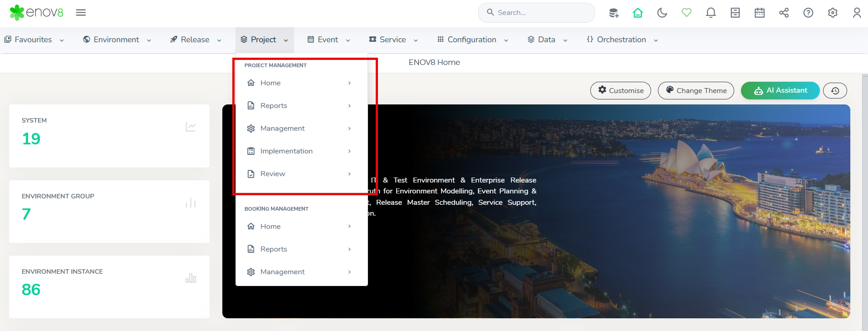Click the hamburger menu icon beside the logo
The width and height of the screenshot is (868, 331).
[x=81, y=13]
